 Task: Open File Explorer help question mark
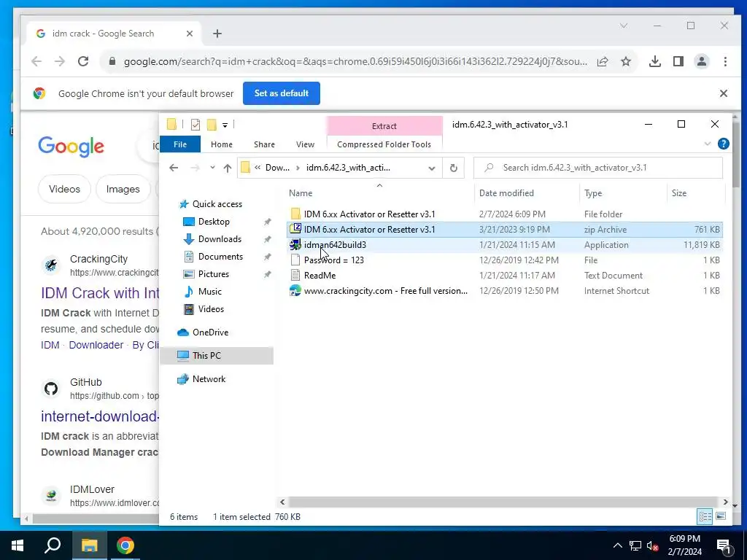[723, 144]
